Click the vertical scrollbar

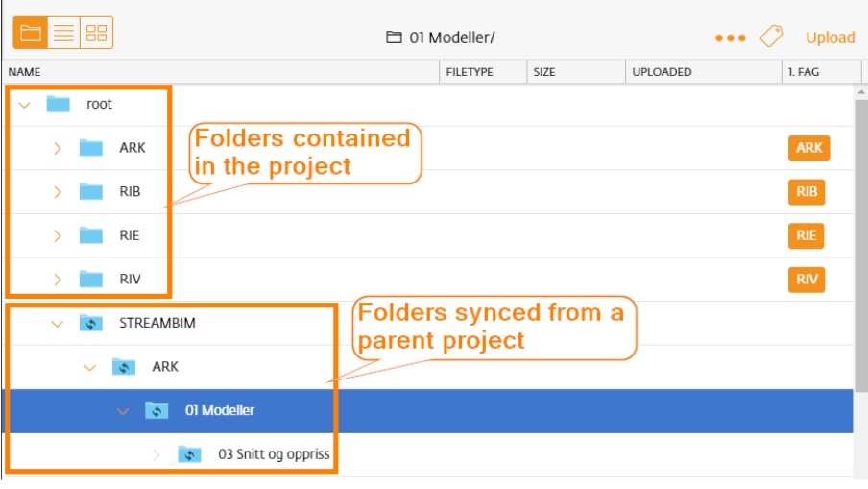click(861, 247)
